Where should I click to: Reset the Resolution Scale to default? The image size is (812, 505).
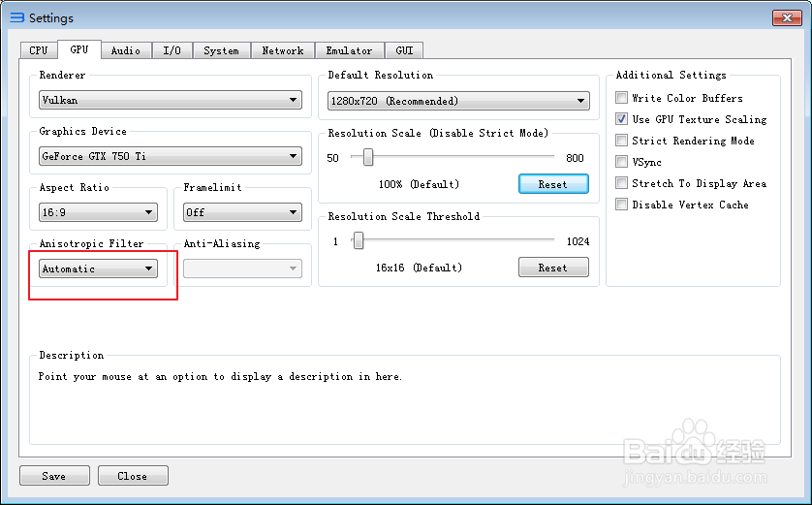click(x=553, y=184)
